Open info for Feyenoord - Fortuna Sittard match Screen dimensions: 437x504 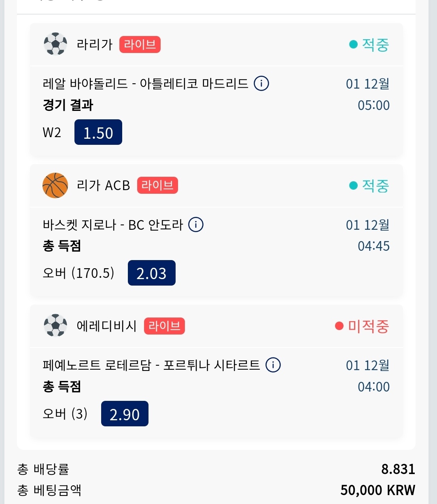(x=273, y=365)
